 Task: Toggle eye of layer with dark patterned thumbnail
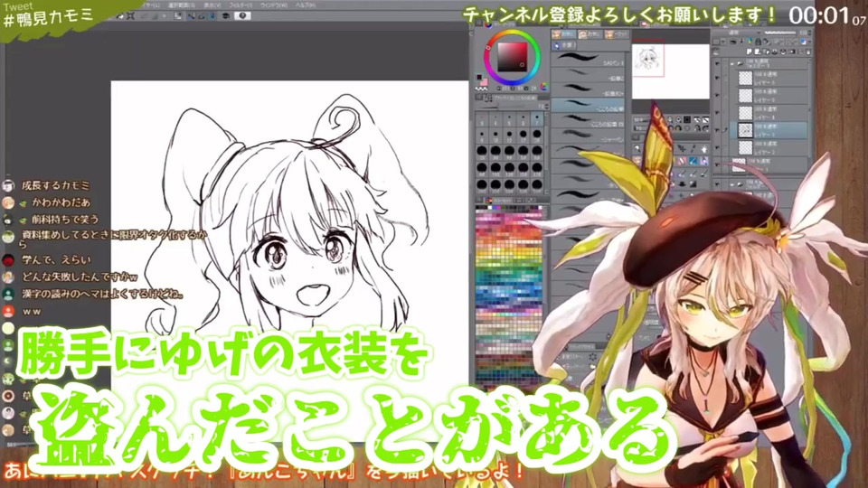tap(718, 164)
